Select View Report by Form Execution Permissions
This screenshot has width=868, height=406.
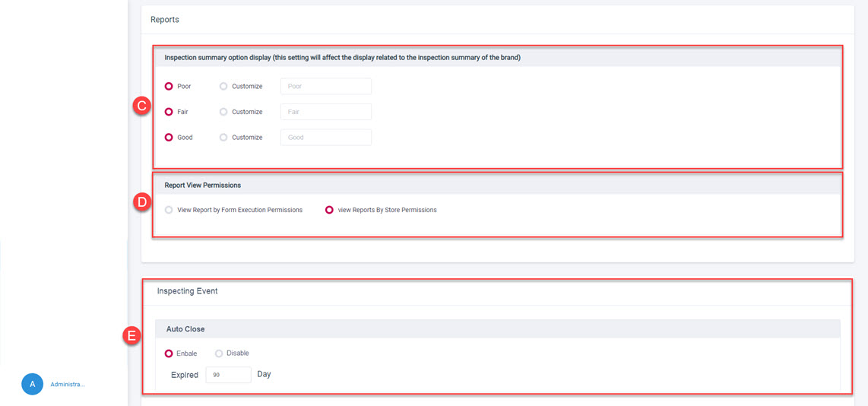(169, 210)
